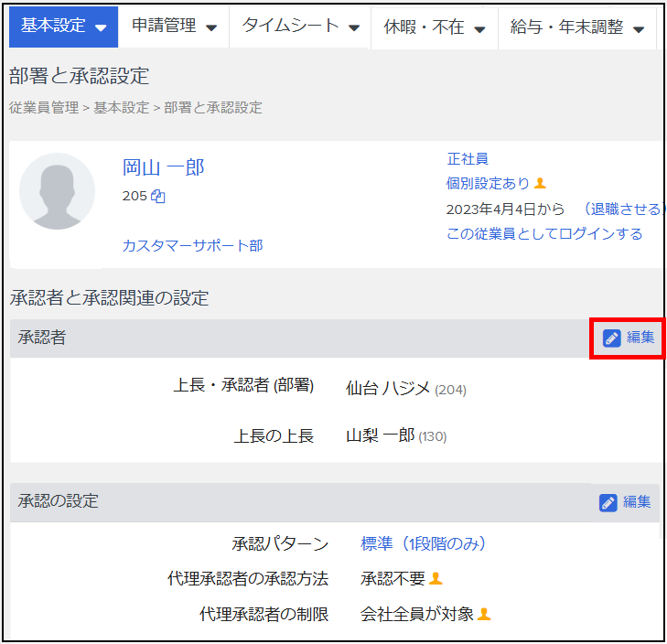Click the orange person icon beside 会社全員が対象
Image resolution: width=667 pixels, height=644 pixels.
(485, 614)
